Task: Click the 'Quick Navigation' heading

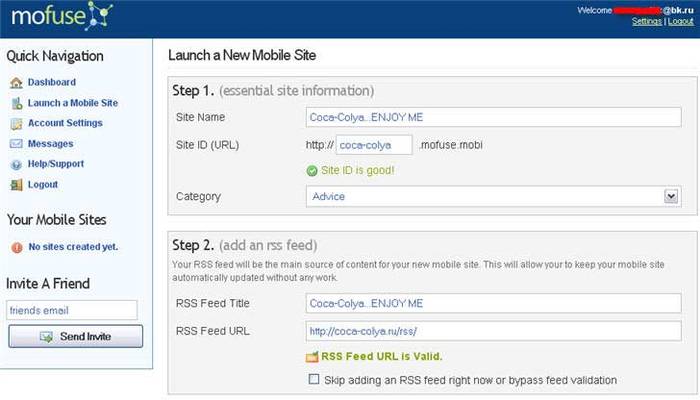Action: [x=55, y=56]
